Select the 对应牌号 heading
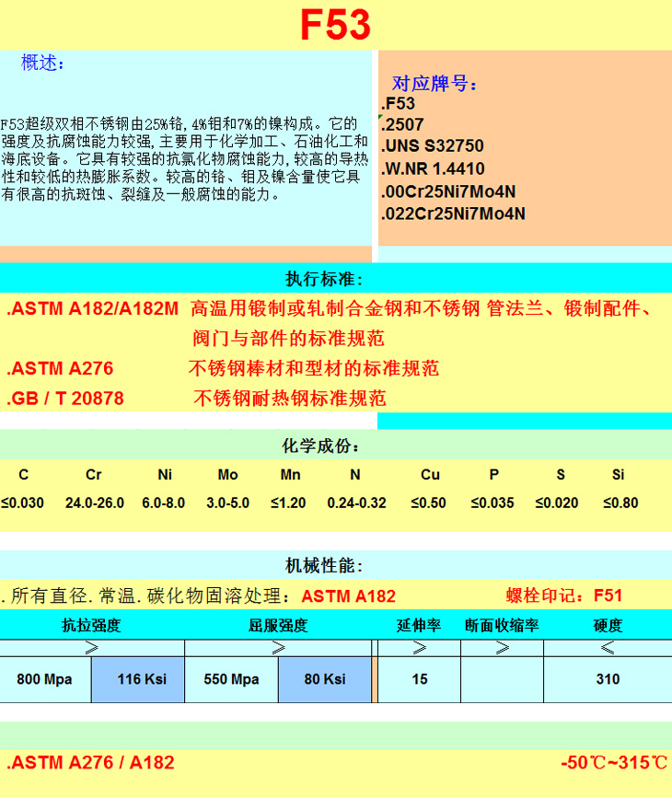672x809 pixels. pos(434,84)
